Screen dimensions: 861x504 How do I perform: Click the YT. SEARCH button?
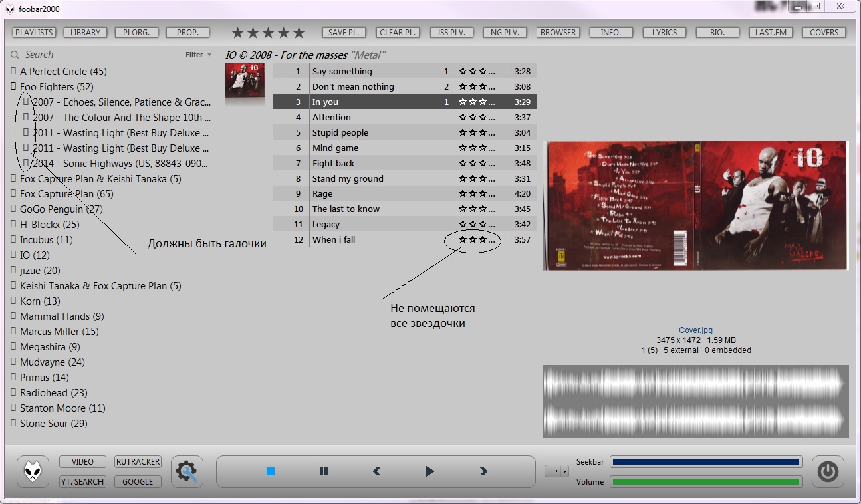coord(82,482)
